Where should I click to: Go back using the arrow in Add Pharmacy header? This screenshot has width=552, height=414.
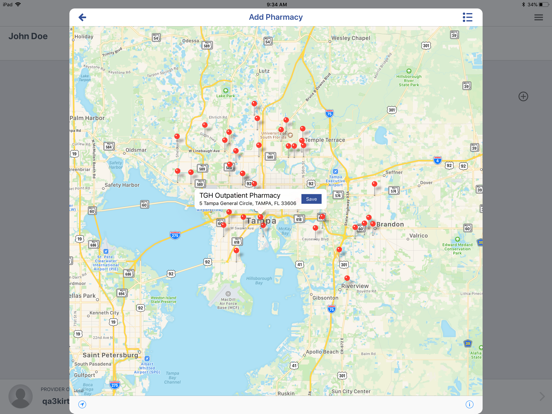[82, 17]
